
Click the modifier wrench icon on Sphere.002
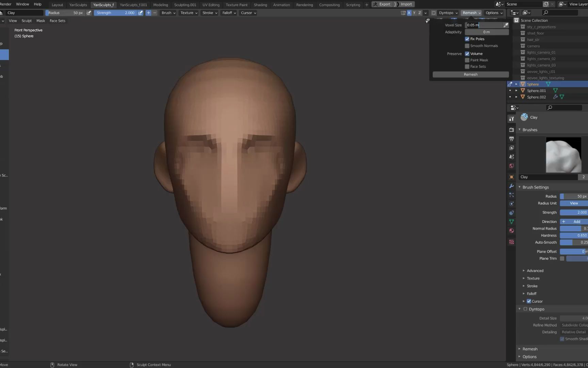coord(555,97)
